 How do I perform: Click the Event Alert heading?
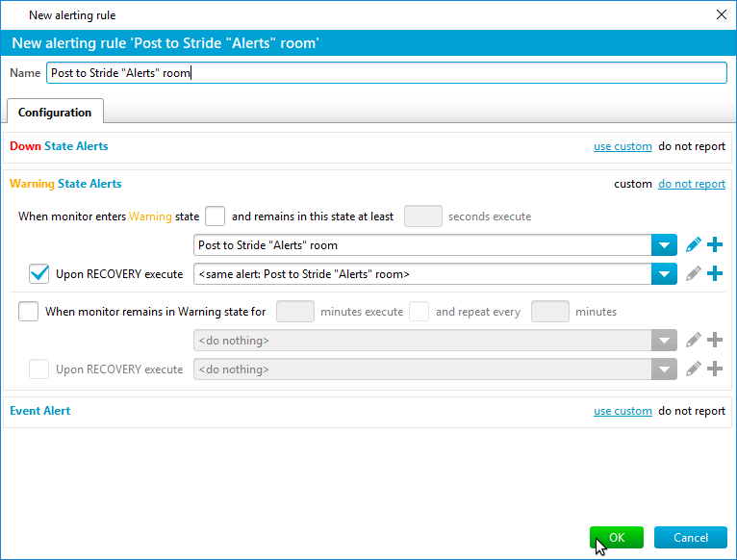coord(40,411)
